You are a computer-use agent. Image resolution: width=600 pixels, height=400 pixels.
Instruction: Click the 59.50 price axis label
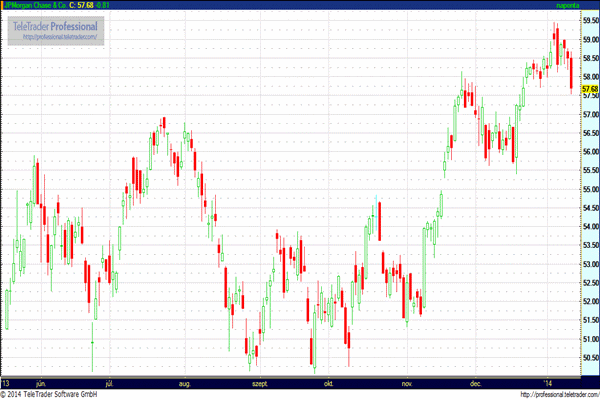click(x=590, y=20)
